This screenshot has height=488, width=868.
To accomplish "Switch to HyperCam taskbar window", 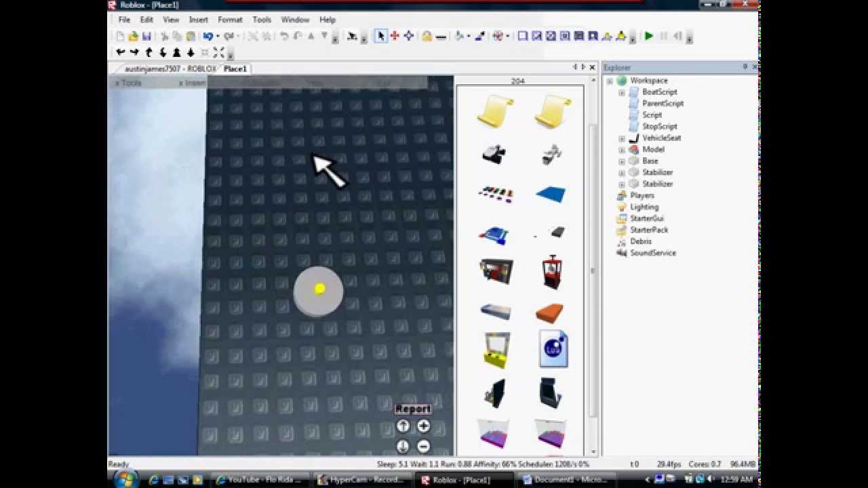I will 363,480.
